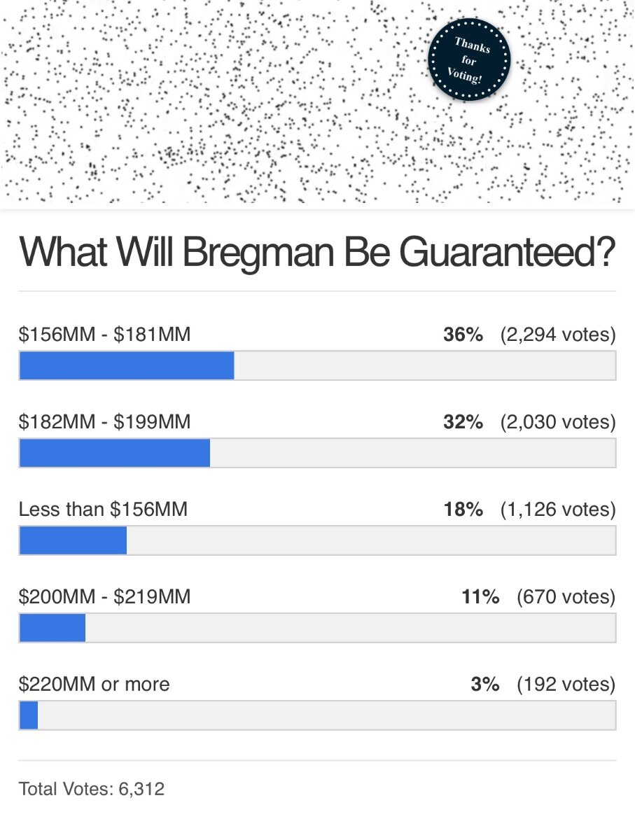Choose the "$220MM or more" poll option label
Viewport: 635px width, 840px height.
click(94, 684)
